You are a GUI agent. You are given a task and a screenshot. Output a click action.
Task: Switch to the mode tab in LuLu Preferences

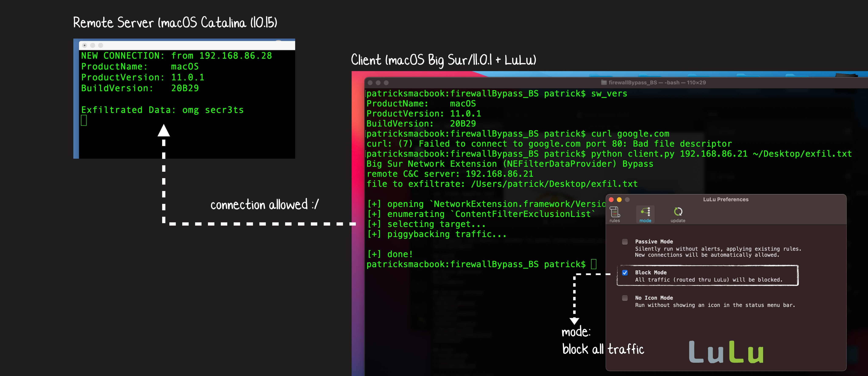click(x=645, y=215)
